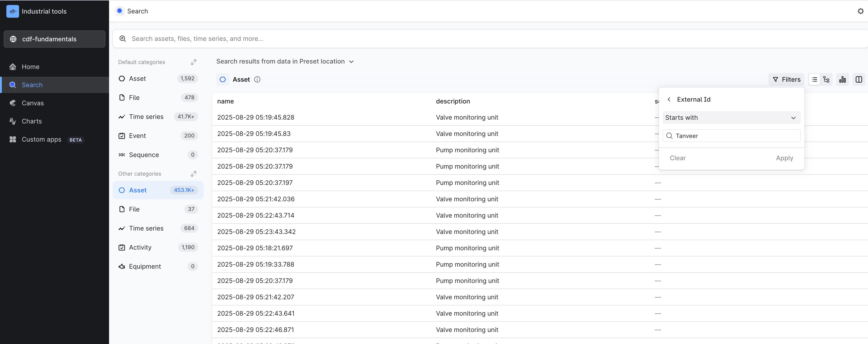The width and height of the screenshot is (868, 344).
Task: Open the cdf-fundamentals project selector
Action: click(55, 39)
